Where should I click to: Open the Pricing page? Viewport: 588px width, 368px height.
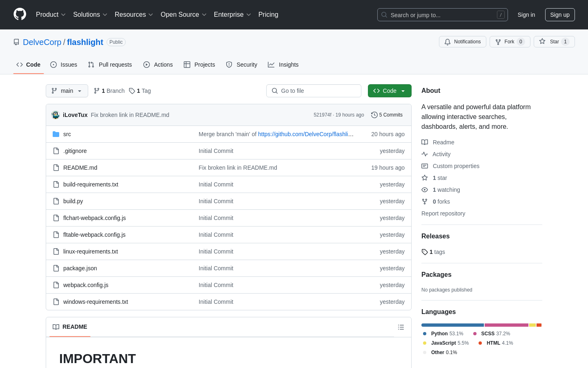coord(268,15)
